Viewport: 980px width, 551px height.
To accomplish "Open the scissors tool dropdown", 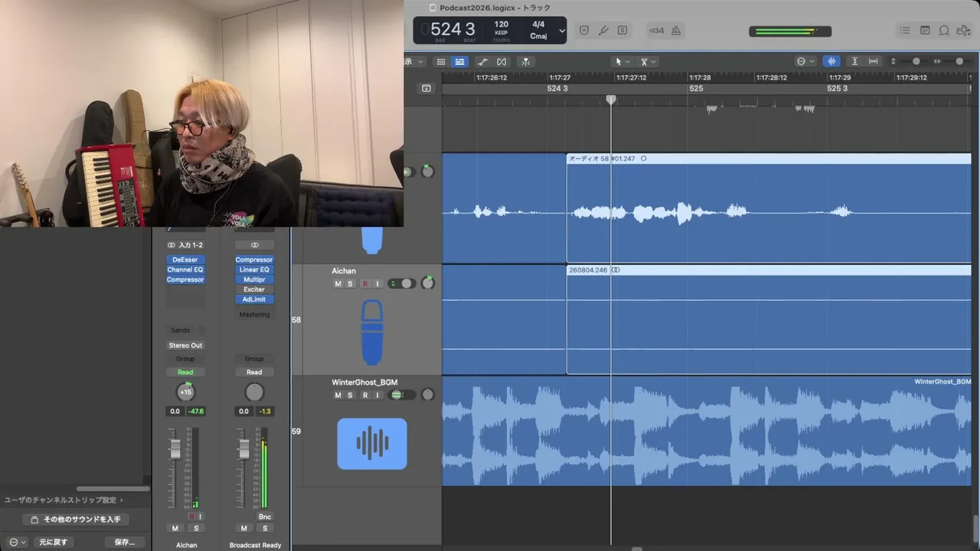I will [648, 61].
